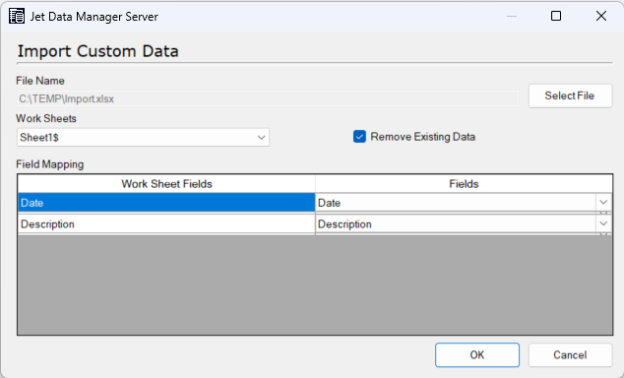The image size is (624, 378).
Task: Expand the Description field mapping dropdown arrow
Action: 603,224
